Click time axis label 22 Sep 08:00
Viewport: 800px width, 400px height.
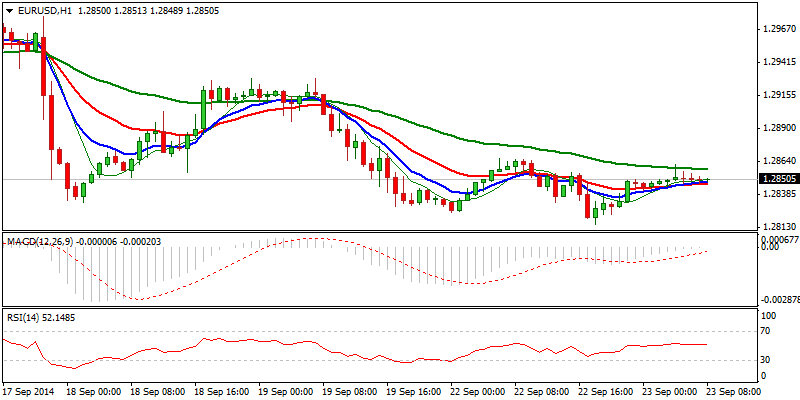pos(543,391)
